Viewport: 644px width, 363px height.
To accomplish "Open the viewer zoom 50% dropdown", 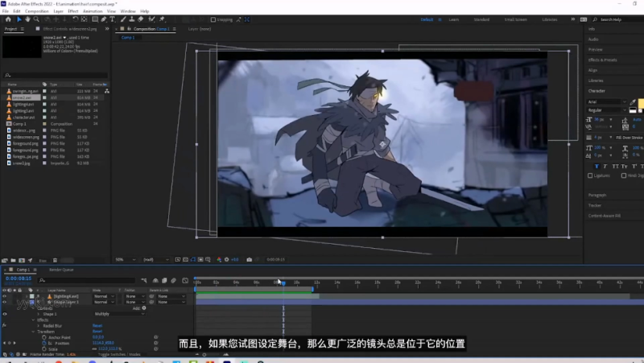I will pos(126,259).
